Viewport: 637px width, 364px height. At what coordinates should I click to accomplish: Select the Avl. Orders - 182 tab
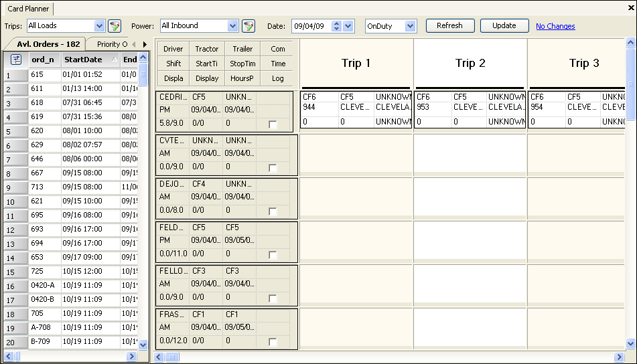coord(48,44)
